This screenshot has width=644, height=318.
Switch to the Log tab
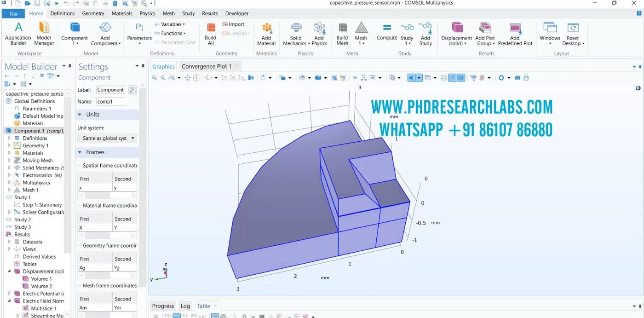[x=185, y=306]
